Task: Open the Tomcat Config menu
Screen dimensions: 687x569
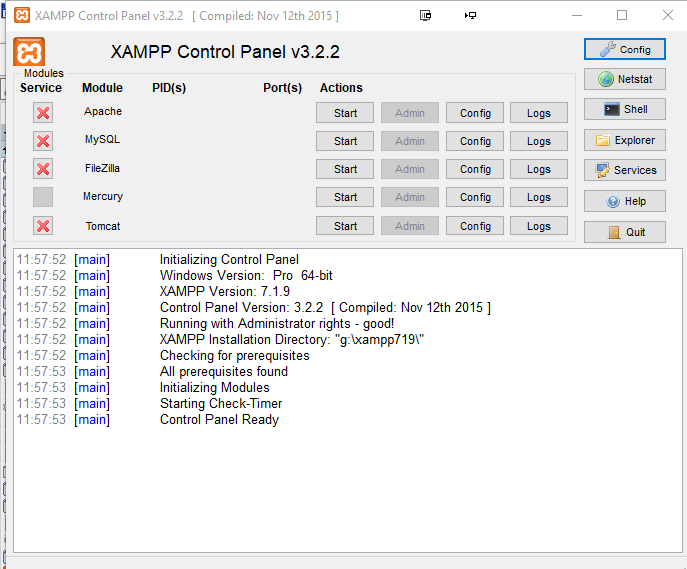Action: pyautogui.click(x=475, y=226)
